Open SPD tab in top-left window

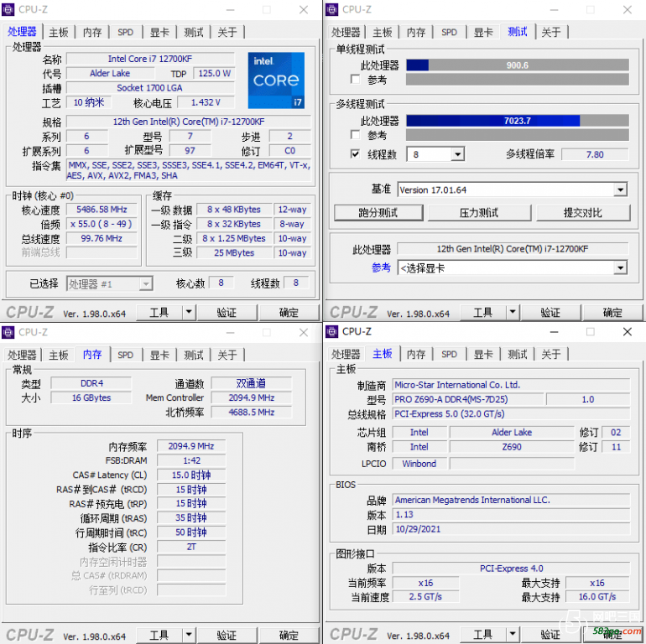pyautogui.click(x=126, y=32)
